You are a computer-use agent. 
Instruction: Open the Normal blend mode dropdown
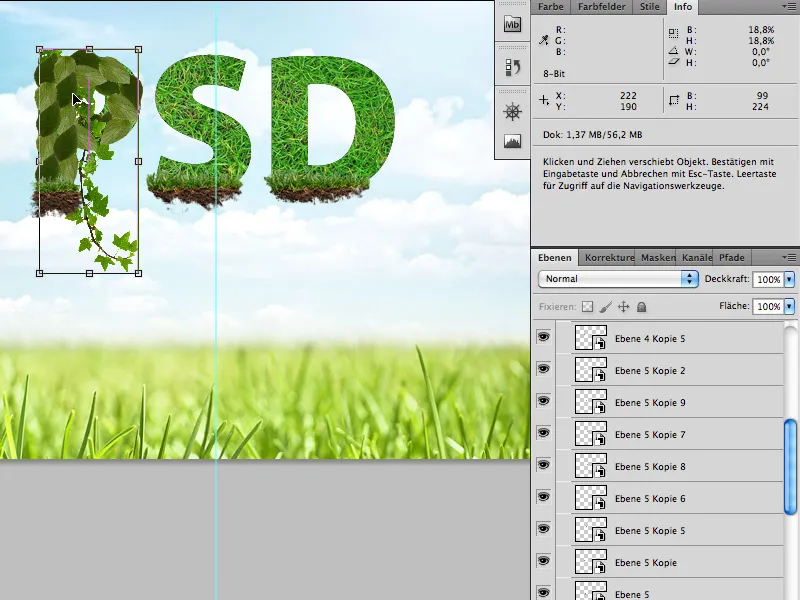[x=618, y=279]
